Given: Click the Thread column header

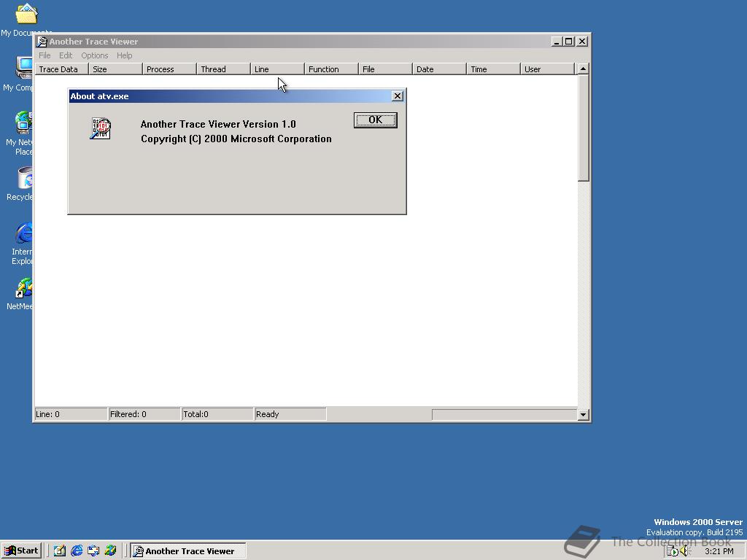Looking at the screenshot, I should pos(224,69).
